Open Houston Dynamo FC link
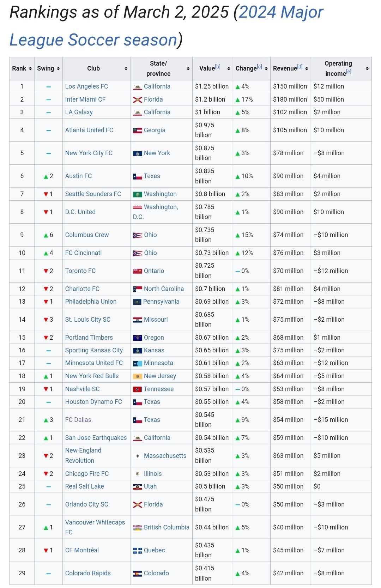 tap(93, 402)
